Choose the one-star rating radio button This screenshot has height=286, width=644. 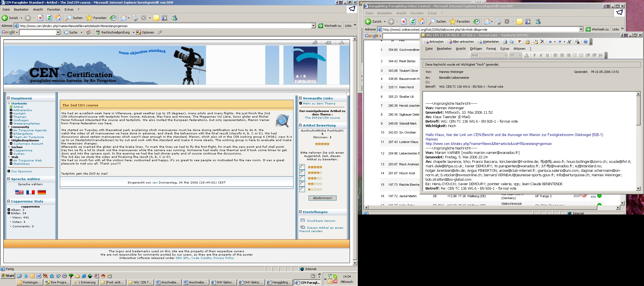(302, 189)
